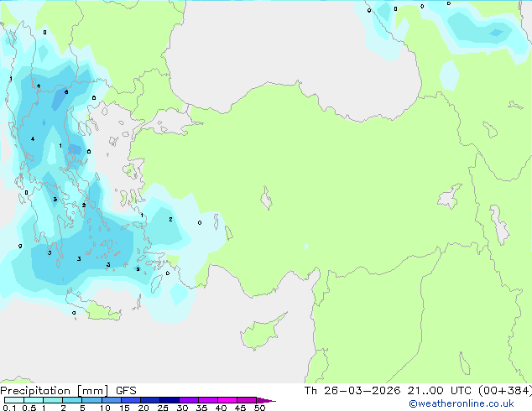Screen dimensions: 532x411
Task: Click the 1–2 mm legend swatch
Action: click(53, 400)
